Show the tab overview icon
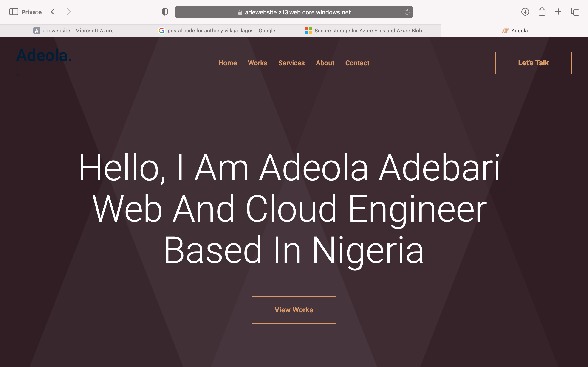 pos(575,12)
